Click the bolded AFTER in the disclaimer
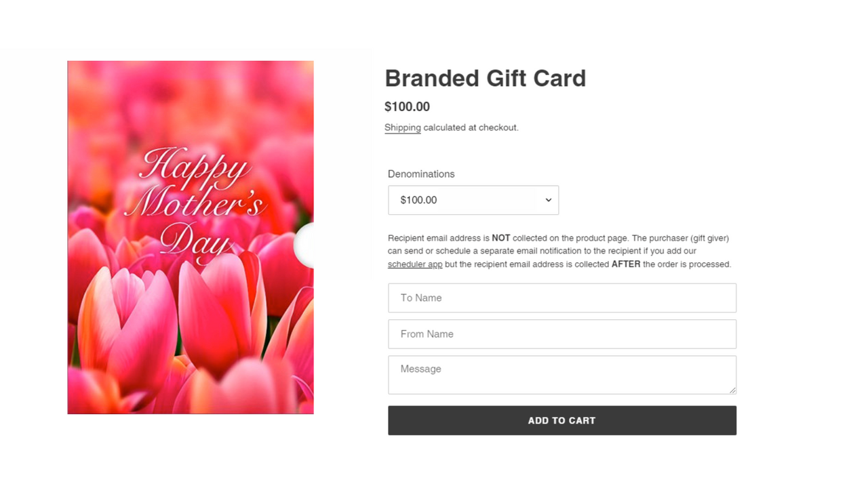This screenshot has width=868, height=488. pyautogui.click(x=625, y=264)
